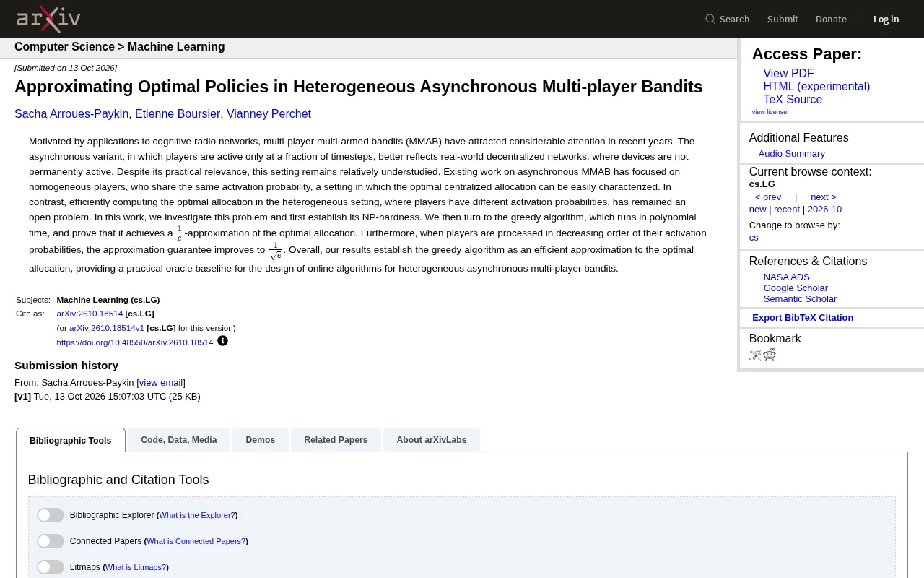Open the Related Papers tab

(336, 440)
